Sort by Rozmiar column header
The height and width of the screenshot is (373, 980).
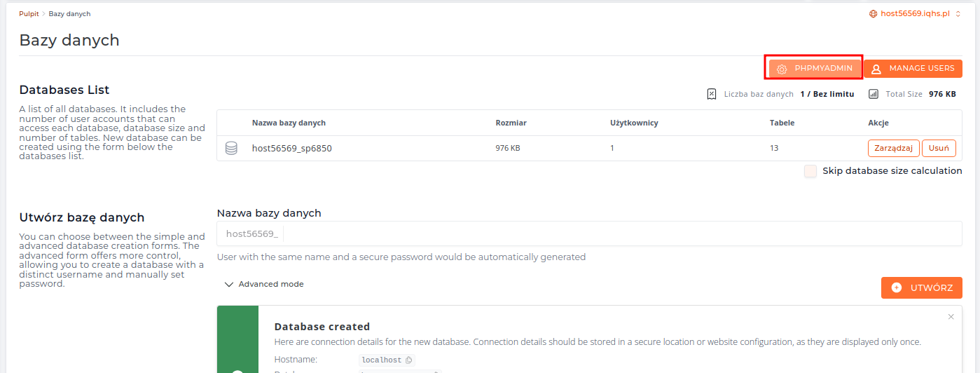click(511, 123)
